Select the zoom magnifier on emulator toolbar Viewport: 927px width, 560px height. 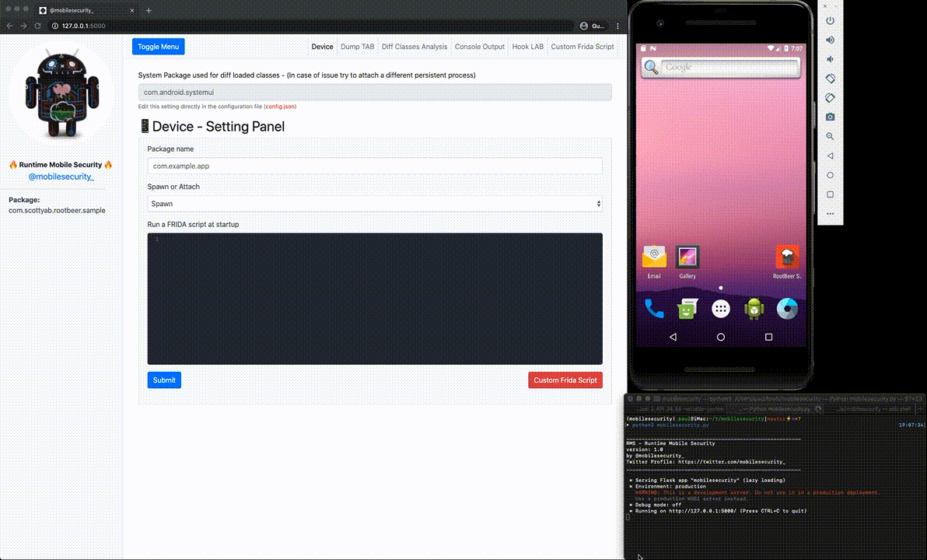(830, 136)
